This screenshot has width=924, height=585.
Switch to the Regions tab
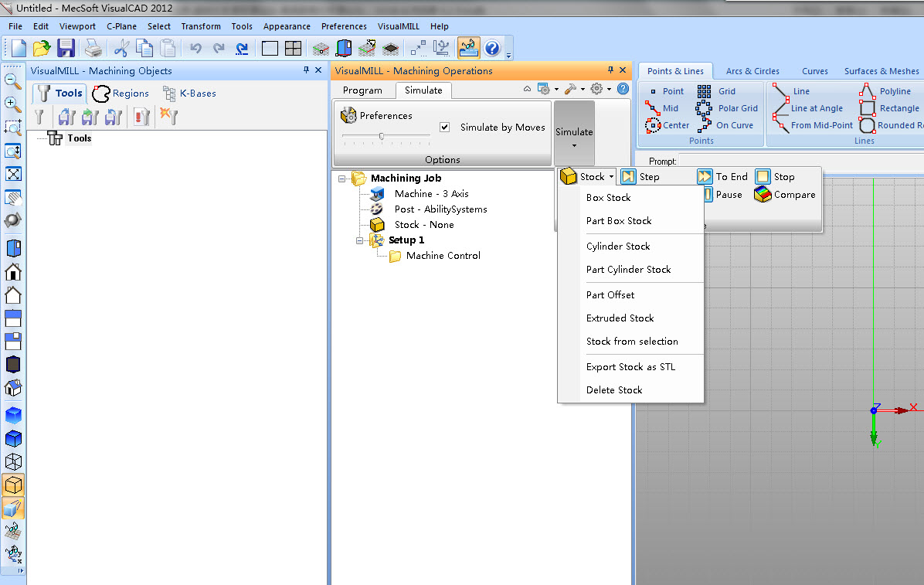121,94
